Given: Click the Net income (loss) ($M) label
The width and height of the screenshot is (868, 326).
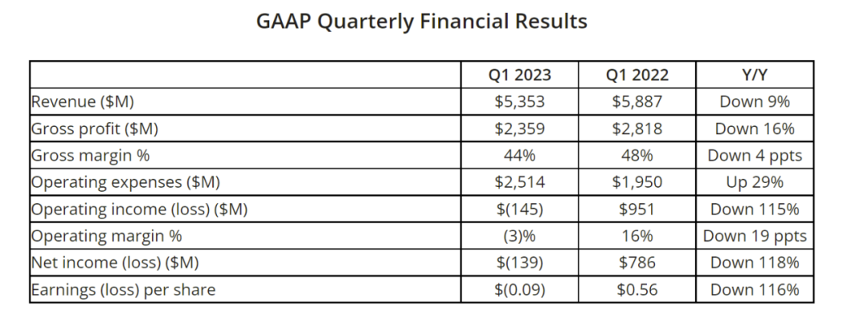Looking at the screenshot, I should tap(114, 263).
